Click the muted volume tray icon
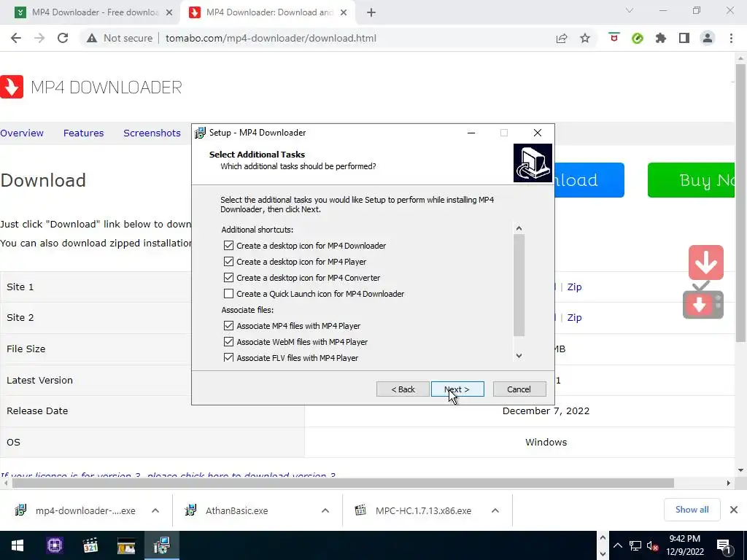 [652, 545]
